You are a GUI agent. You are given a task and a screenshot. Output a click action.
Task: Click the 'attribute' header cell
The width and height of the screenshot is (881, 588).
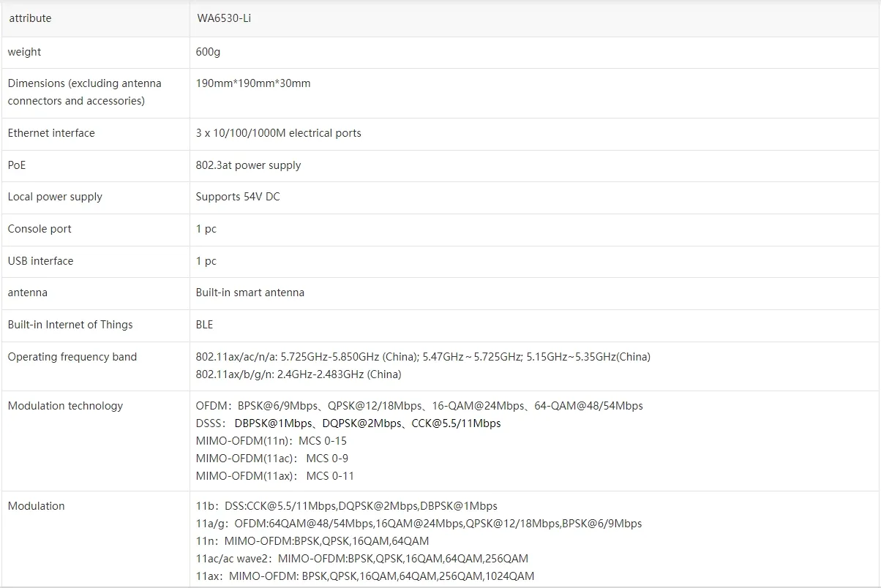(30, 18)
